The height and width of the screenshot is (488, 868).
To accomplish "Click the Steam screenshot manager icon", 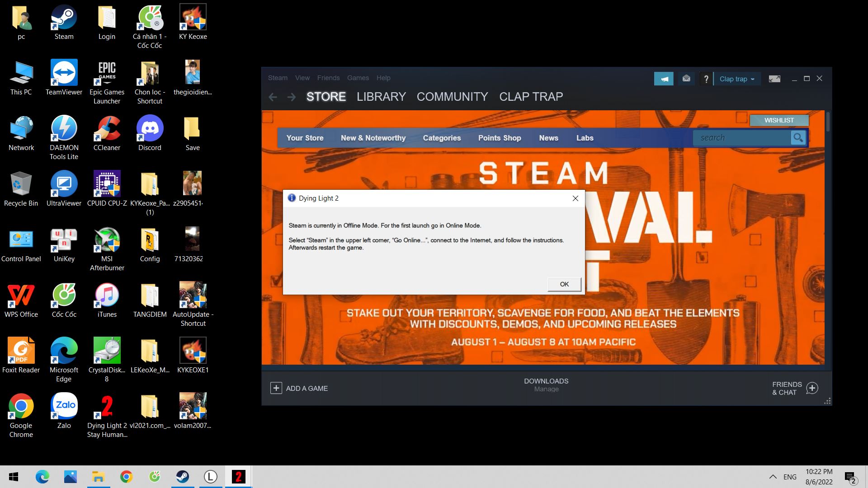I will [774, 78].
